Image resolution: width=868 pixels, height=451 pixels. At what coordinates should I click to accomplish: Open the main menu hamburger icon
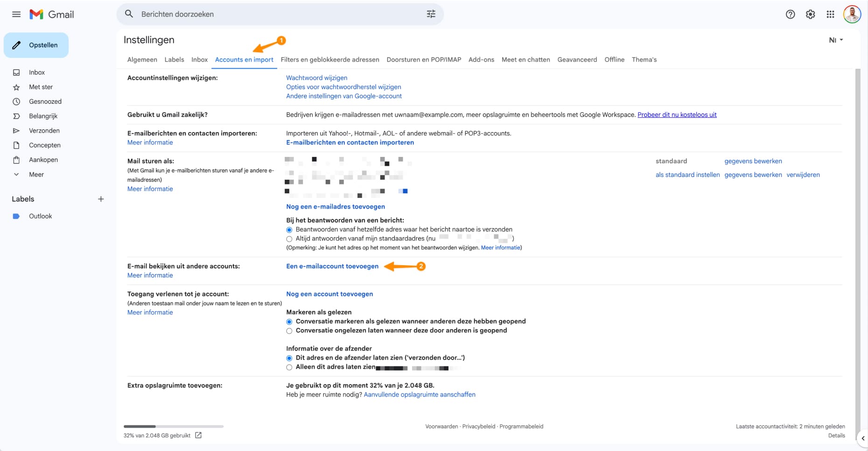pyautogui.click(x=16, y=14)
